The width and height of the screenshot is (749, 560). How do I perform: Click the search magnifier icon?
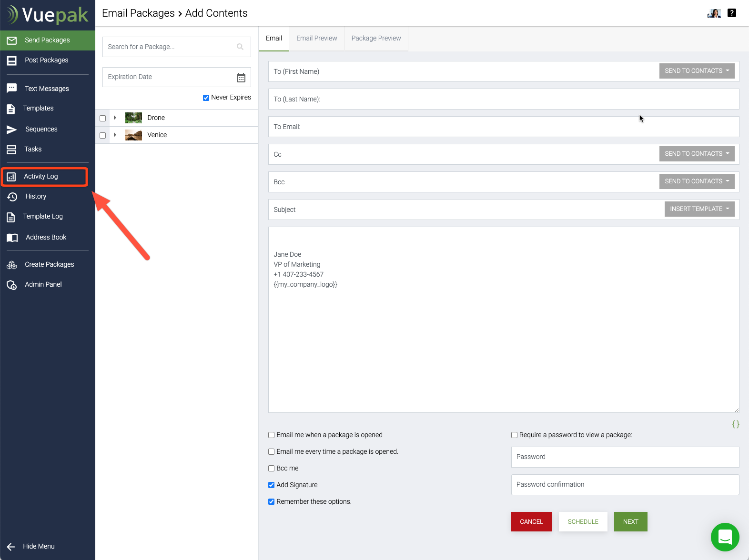pyautogui.click(x=240, y=47)
